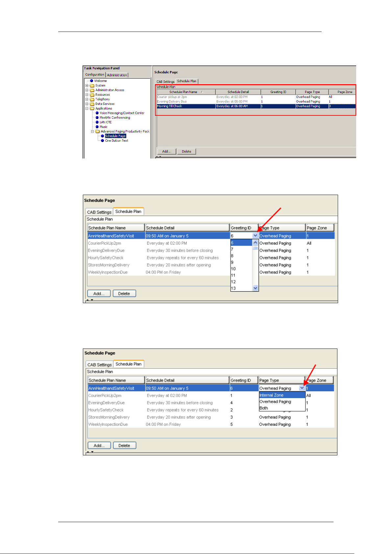
Task: Open the Page Type dropdown arrow for AnnHealthandSafetyVisit
Action: 302,388
